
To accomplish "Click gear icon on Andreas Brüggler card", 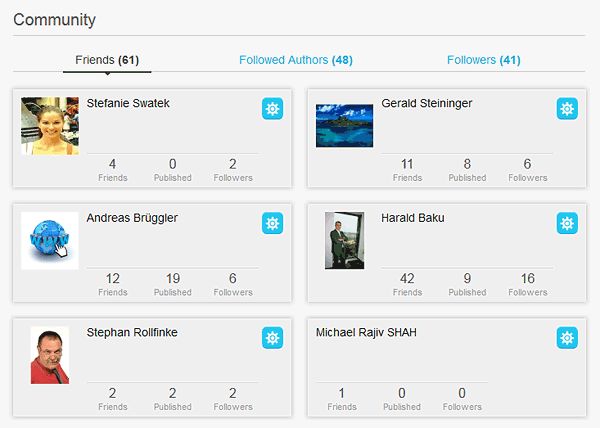I will (x=272, y=223).
